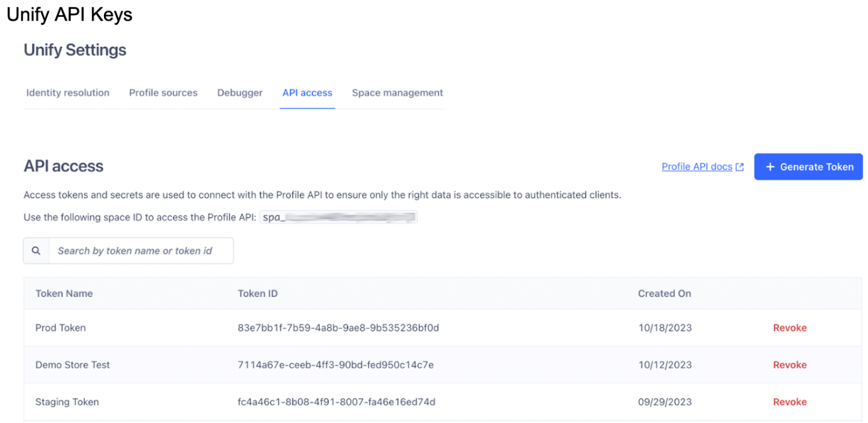Open the Profile sources tab
The image size is (868, 423).
pyautogui.click(x=163, y=92)
